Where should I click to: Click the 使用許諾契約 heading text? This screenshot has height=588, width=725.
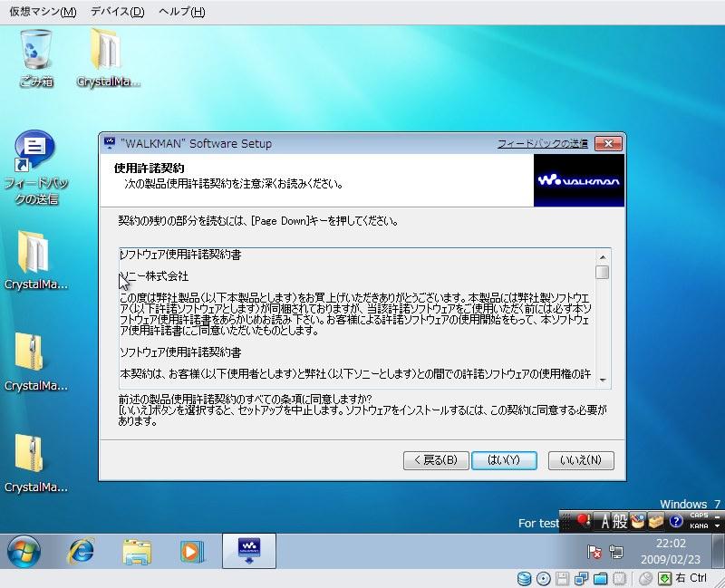(149, 168)
